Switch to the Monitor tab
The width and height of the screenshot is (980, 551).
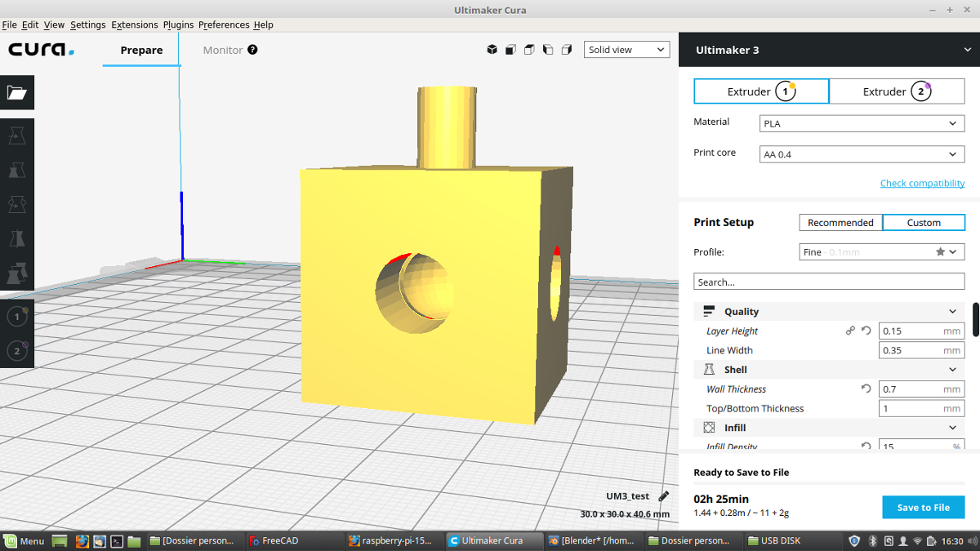tap(223, 50)
